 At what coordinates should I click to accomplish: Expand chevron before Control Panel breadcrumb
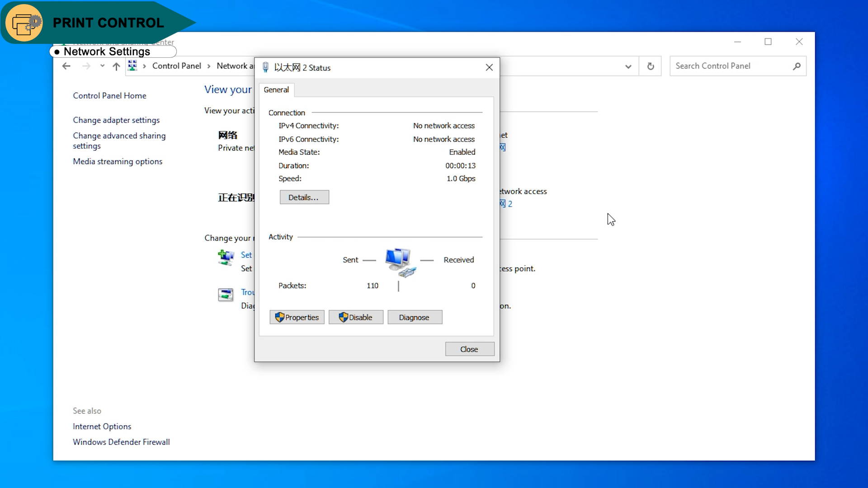pyautogui.click(x=144, y=66)
